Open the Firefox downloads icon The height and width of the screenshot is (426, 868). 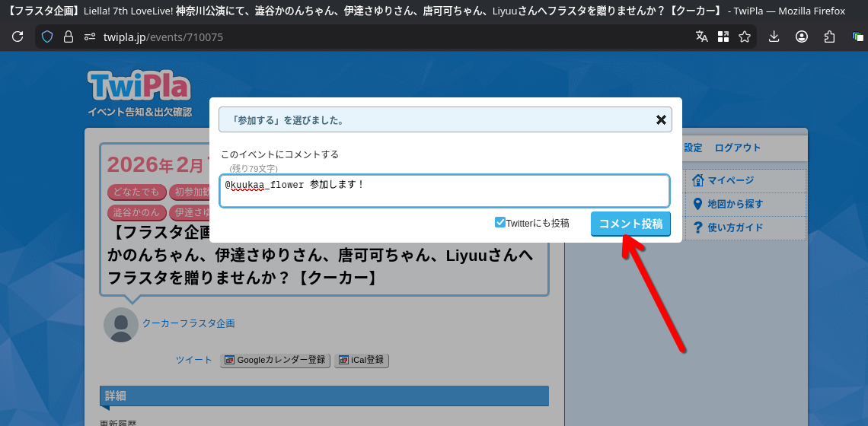774,37
